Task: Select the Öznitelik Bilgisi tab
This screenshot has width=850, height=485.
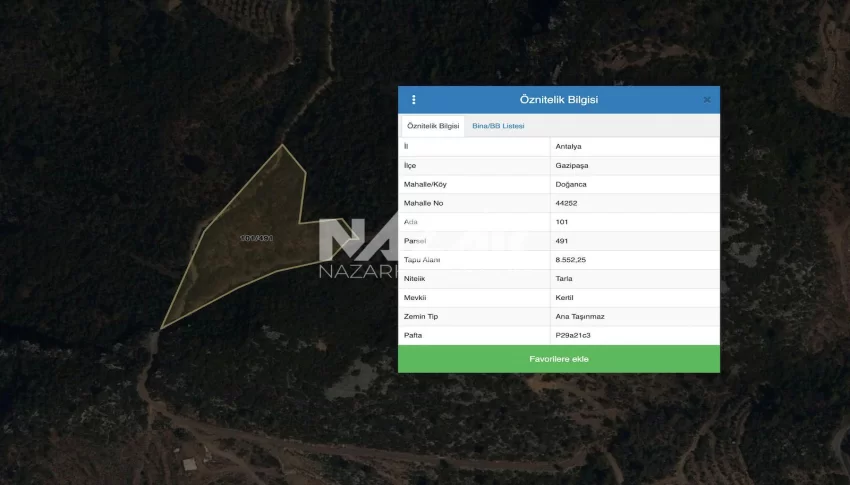Action: [x=433, y=126]
